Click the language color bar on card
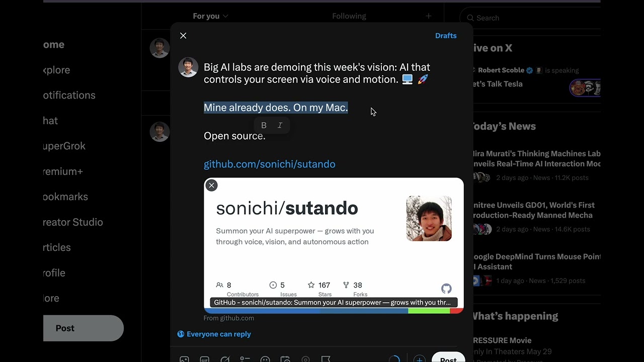This screenshot has width=644, height=362. (334, 311)
